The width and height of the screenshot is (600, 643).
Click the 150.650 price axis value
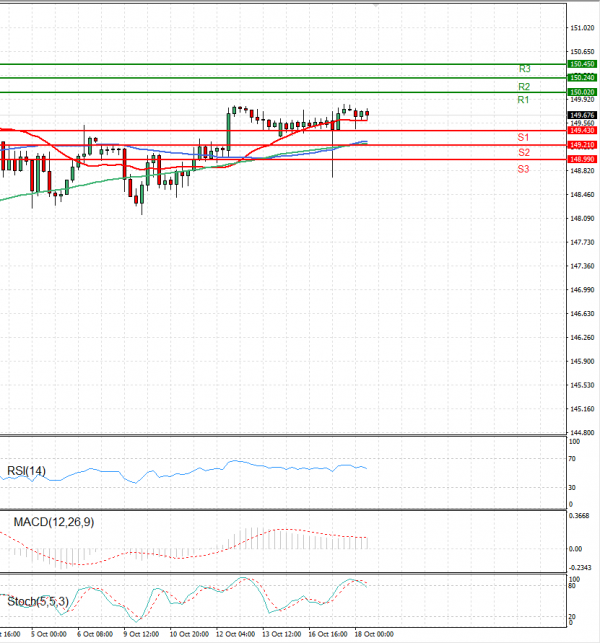[x=582, y=52]
